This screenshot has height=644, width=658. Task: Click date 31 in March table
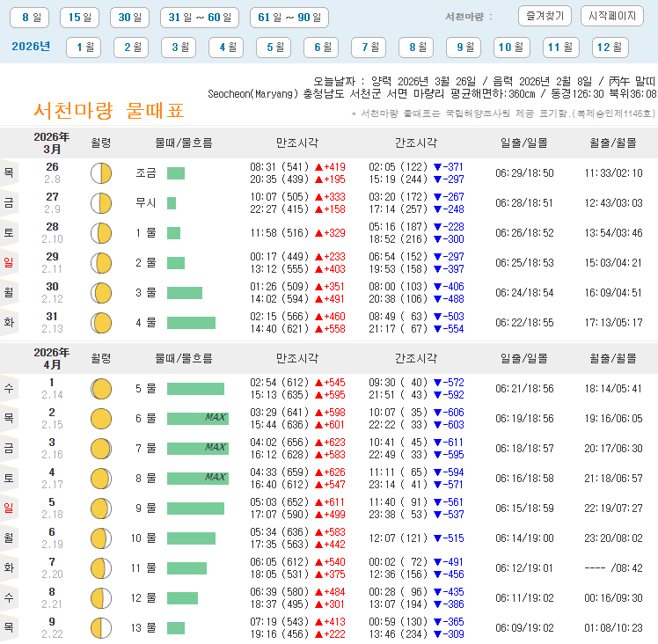(52, 317)
